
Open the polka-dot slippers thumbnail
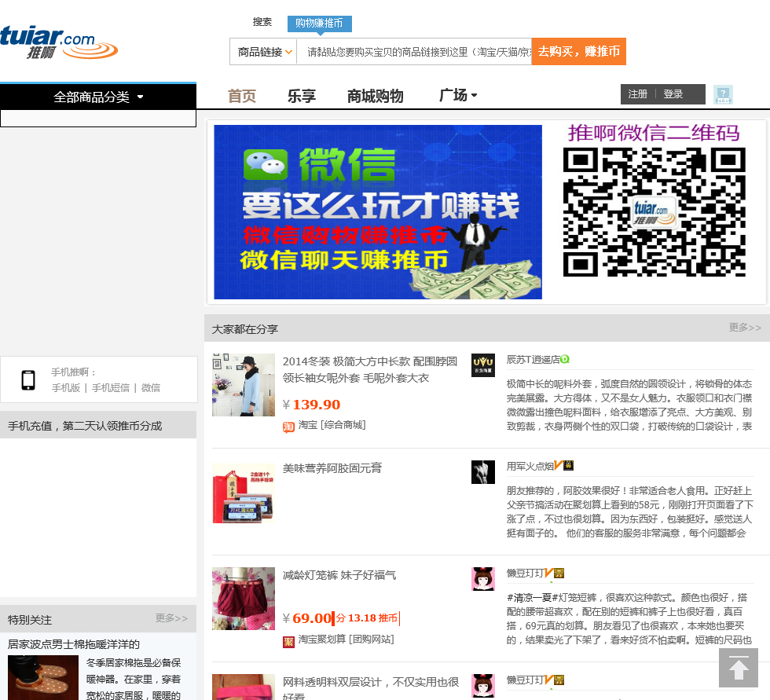(x=43, y=677)
